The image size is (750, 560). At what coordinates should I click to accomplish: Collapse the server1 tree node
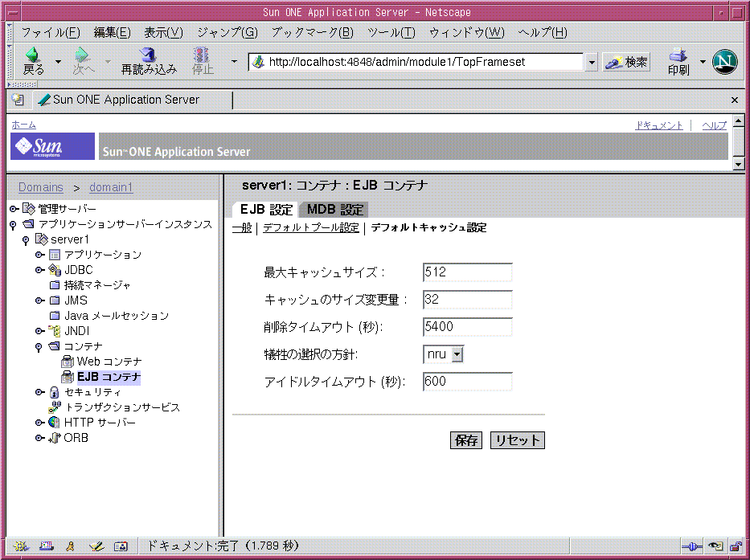click(26, 239)
